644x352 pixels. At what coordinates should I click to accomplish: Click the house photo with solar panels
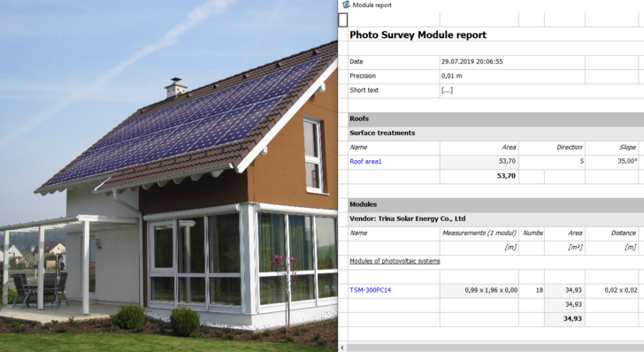point(169,176)
